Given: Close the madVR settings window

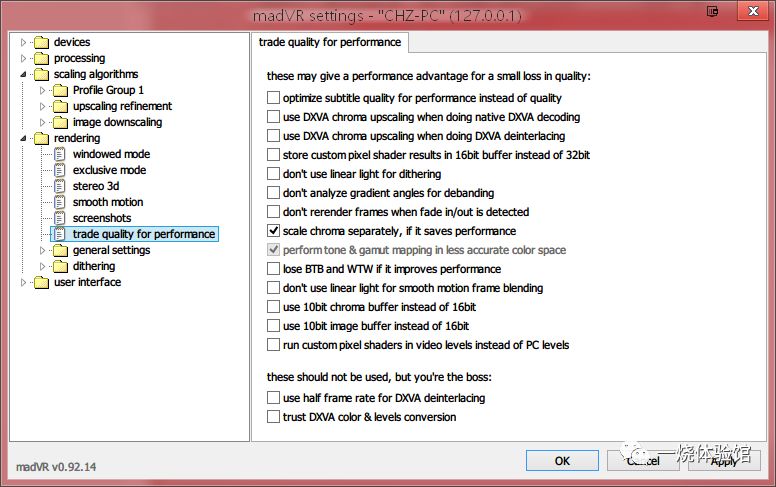Looking at the screenshot, I should point(753,11).
